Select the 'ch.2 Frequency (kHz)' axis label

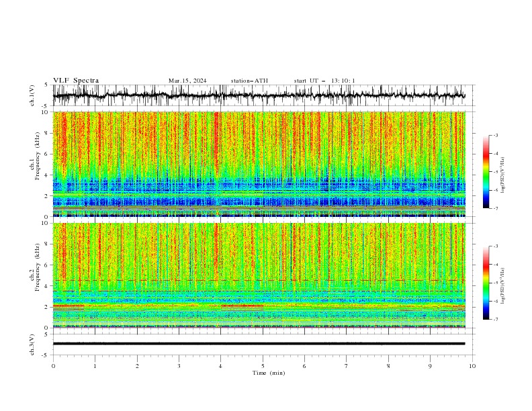pos(36,267)
